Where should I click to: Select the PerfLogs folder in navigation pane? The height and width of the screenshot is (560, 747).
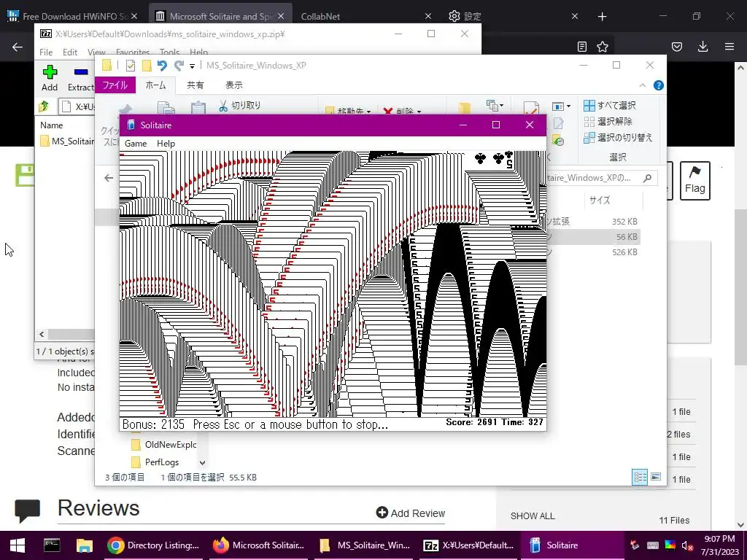tap(155, 462)
